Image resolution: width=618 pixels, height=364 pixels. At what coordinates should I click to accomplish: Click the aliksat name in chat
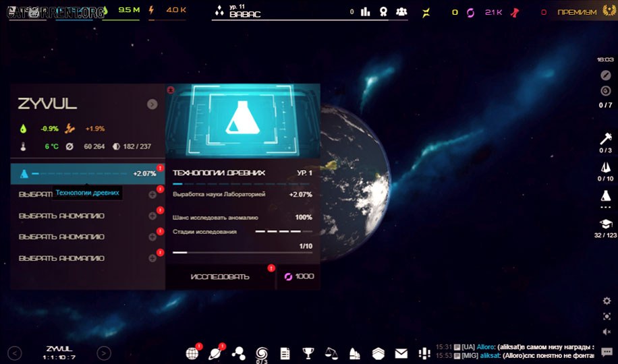point(490,356)
